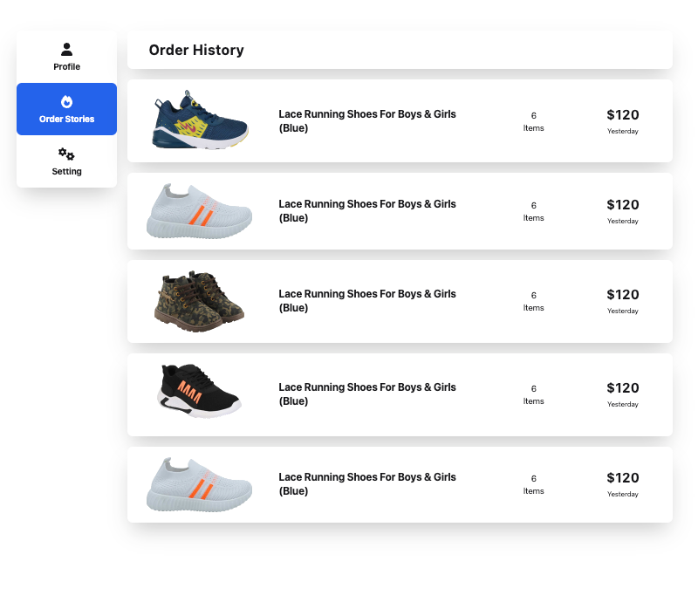Click the Profile person icon

click(66, 50)
